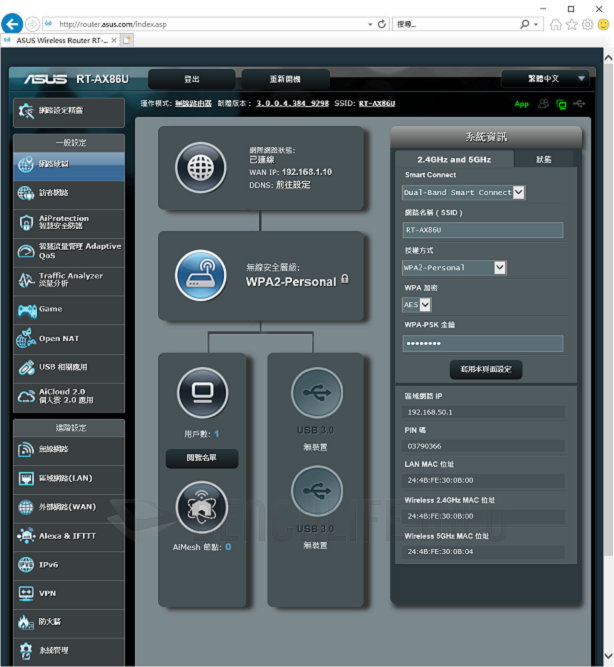The height and width of the screenshot is (667, 614).
Task: Refresh the page in the address bar
Action: [382, 24]
